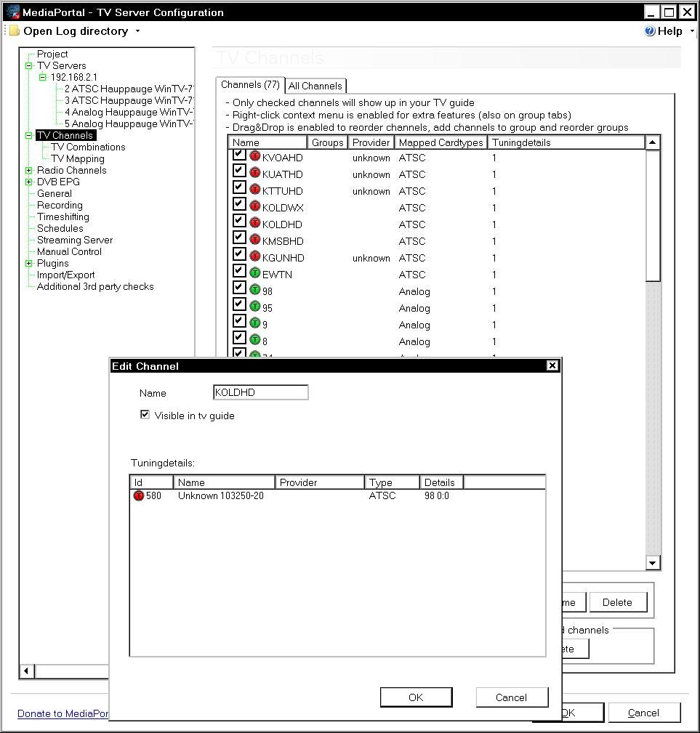700x733 pixels.
Task: Open the Open Log directory dropdown arrow
Action: click(137, 31)
